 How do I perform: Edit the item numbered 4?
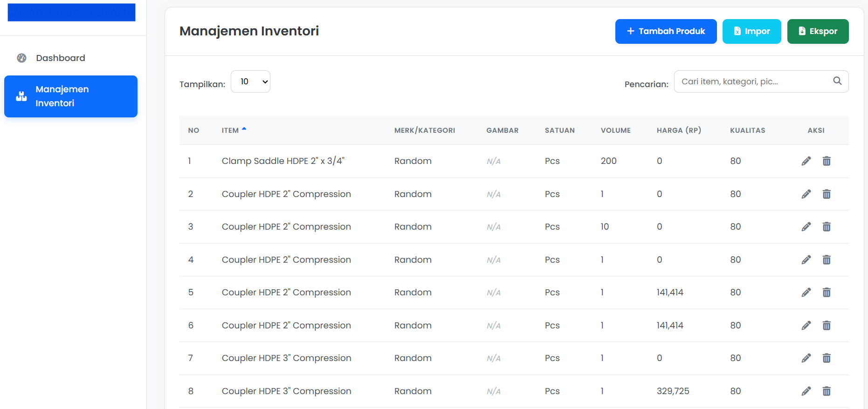click(x=806, y=260)
